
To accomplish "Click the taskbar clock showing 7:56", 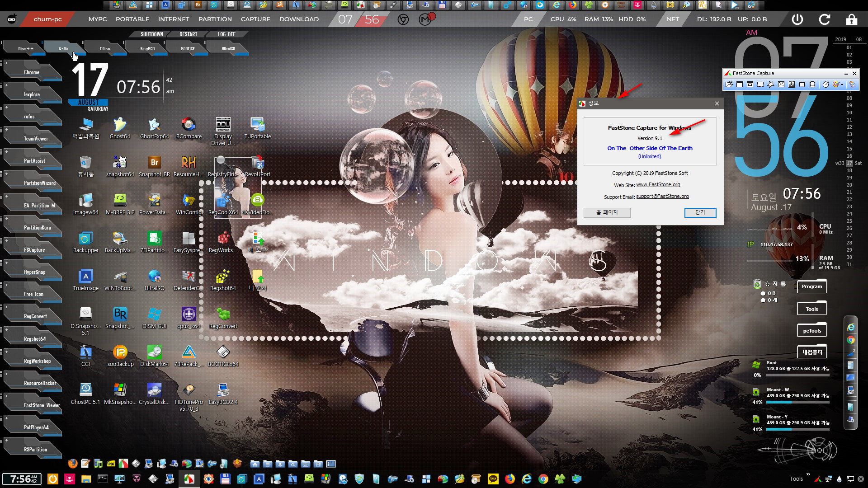I will (x=22, y=479).
